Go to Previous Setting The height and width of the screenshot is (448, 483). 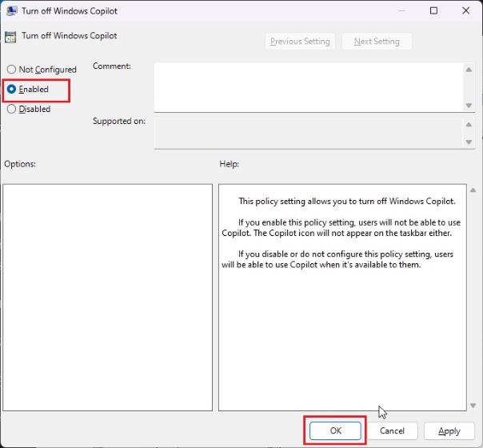click(x=301, y=42)
